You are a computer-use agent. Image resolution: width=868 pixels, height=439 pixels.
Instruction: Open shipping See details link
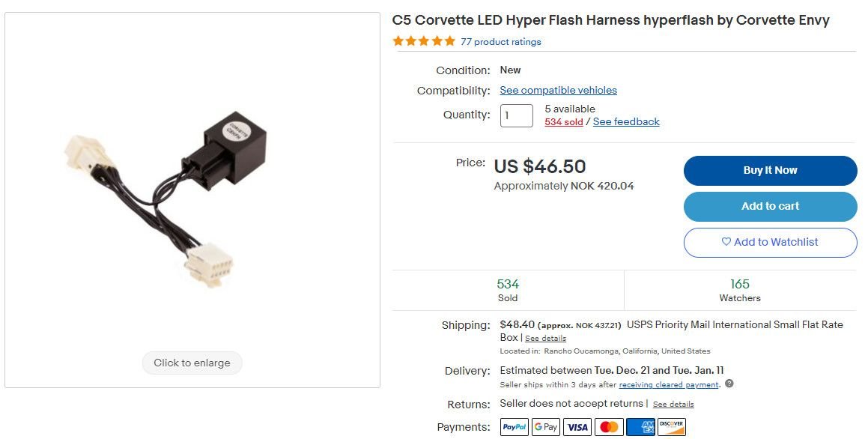point(545,339)
